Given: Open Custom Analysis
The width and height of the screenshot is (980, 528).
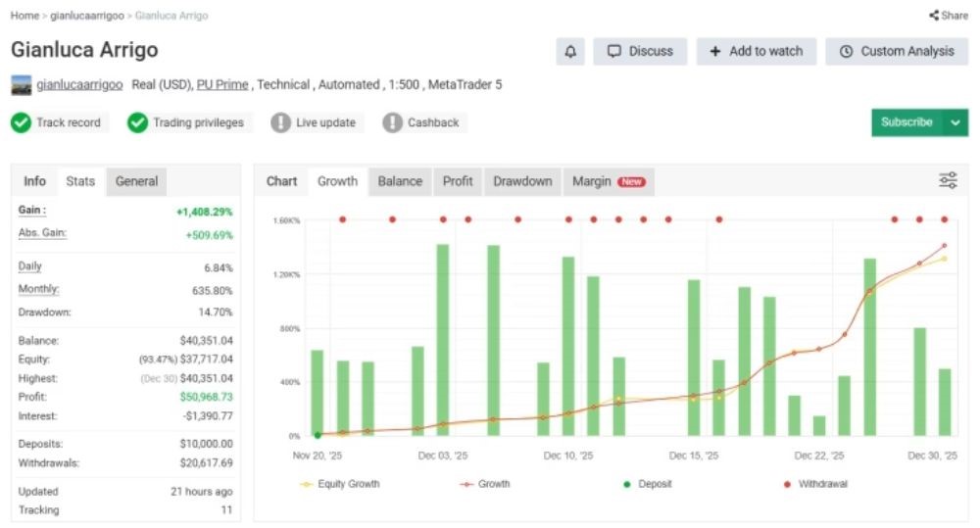Looking at the screenshot, I should point(897,51).
